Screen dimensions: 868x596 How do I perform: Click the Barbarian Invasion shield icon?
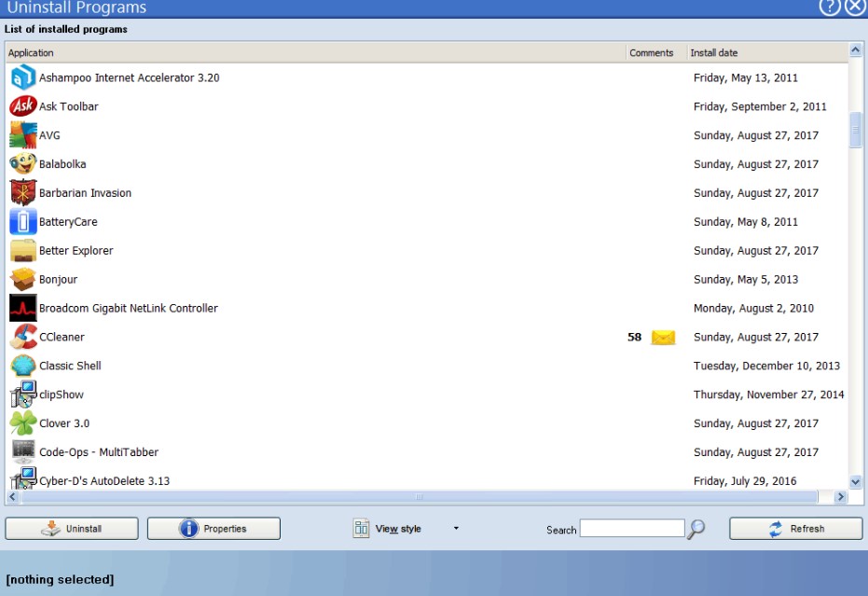[22, 193]
